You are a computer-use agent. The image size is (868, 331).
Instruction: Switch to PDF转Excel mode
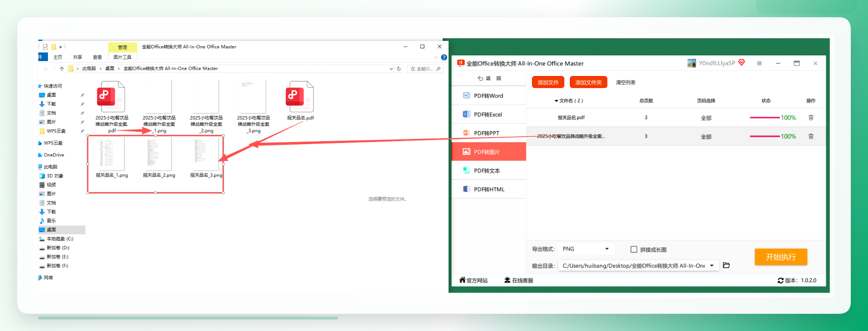coord(489,114)
